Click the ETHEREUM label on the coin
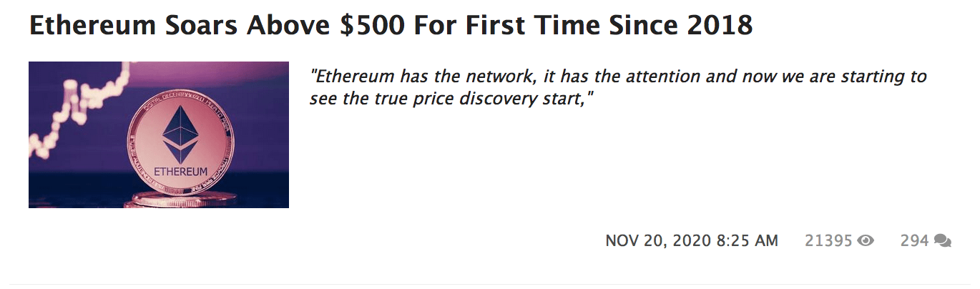 [180, 172]
